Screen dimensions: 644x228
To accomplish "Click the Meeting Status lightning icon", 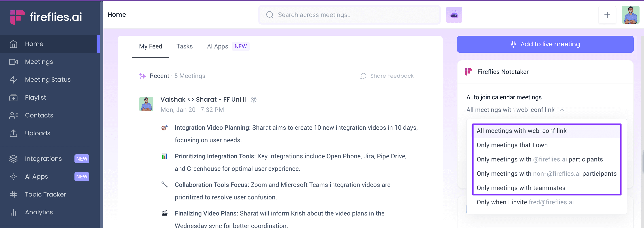I will [13, 80].
